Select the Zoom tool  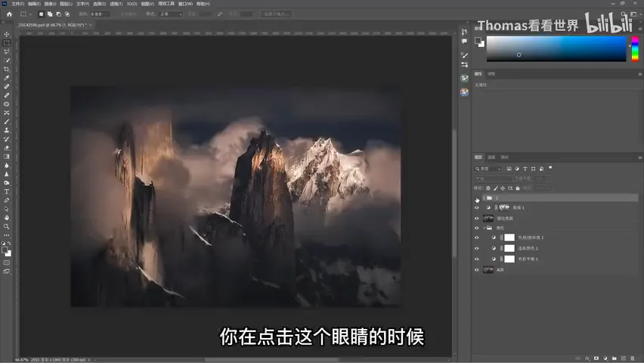(7, 227)
